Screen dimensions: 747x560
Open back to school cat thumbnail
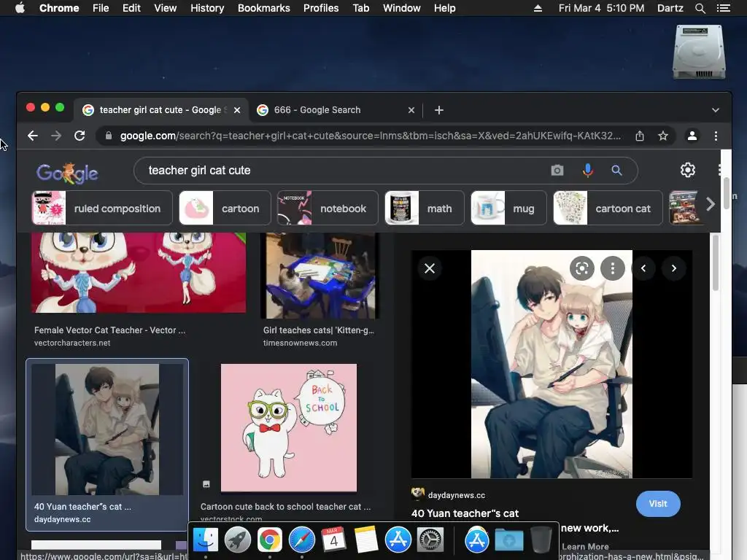click(x=289, y=427)
